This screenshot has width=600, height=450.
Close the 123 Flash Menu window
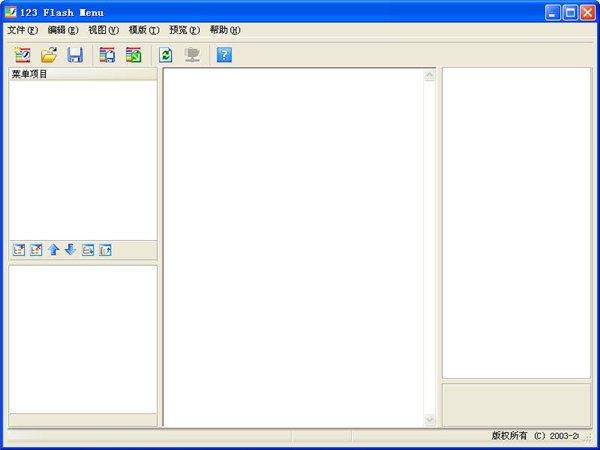click(x=588, y=13)
